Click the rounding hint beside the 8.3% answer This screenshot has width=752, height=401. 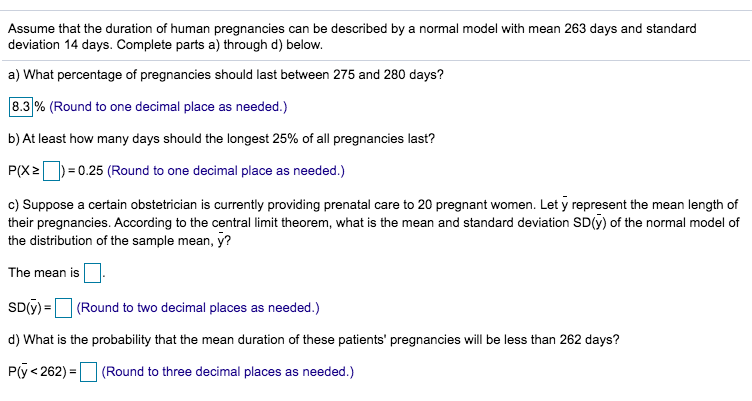tap(168, 106)
